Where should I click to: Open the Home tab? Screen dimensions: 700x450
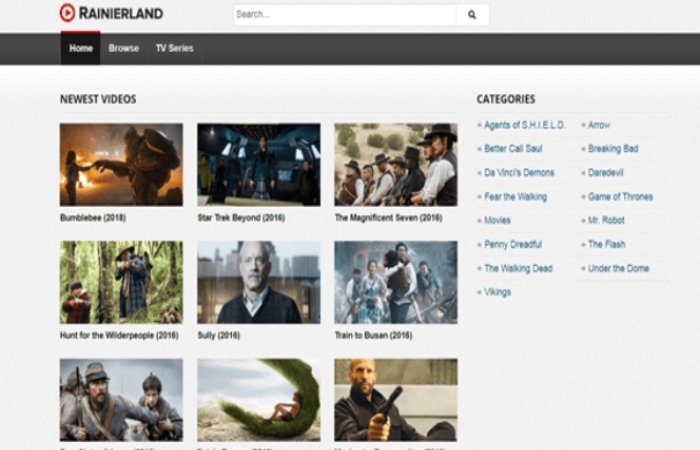click(x=81, y=48)
